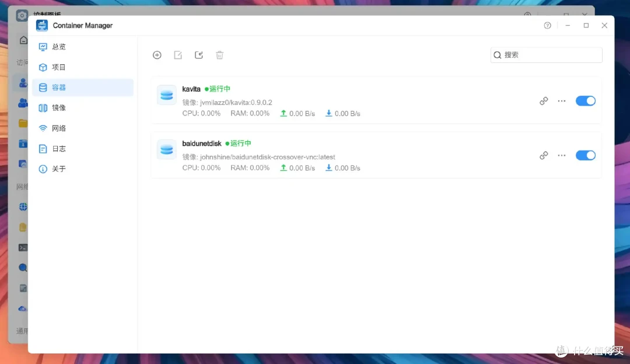Click the baidunetdisk container icon
The image size is (630, 364).
tap(166, 149)
